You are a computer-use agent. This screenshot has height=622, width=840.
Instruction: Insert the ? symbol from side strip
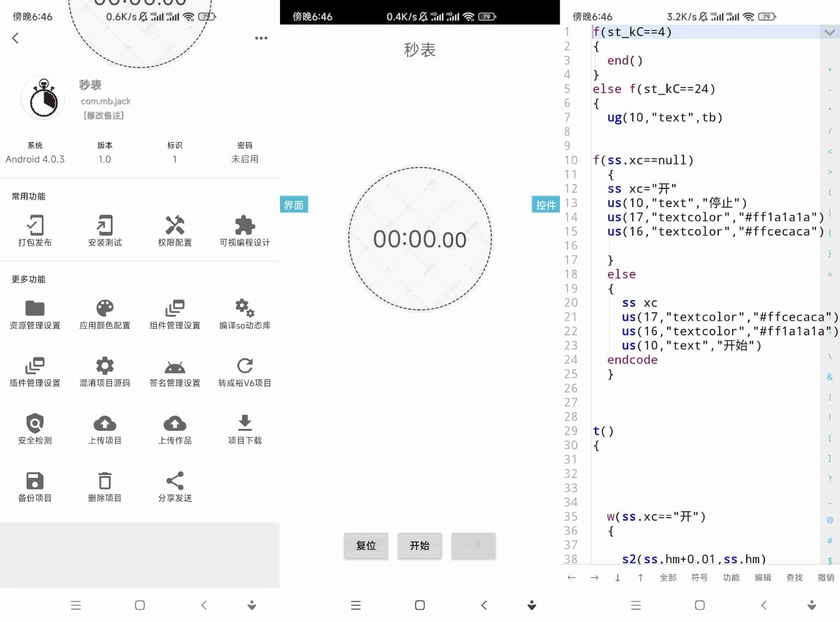coord(830,479)
